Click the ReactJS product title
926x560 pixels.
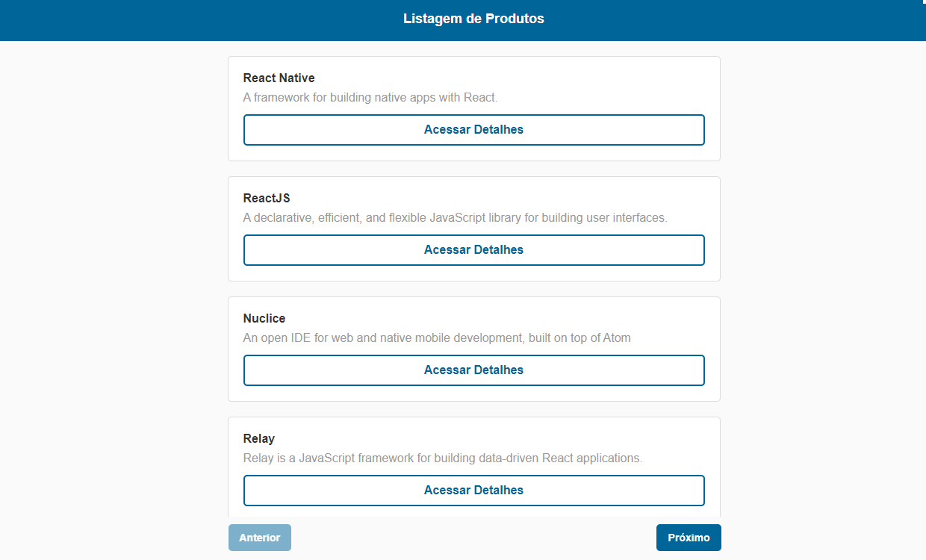point(266,198)
